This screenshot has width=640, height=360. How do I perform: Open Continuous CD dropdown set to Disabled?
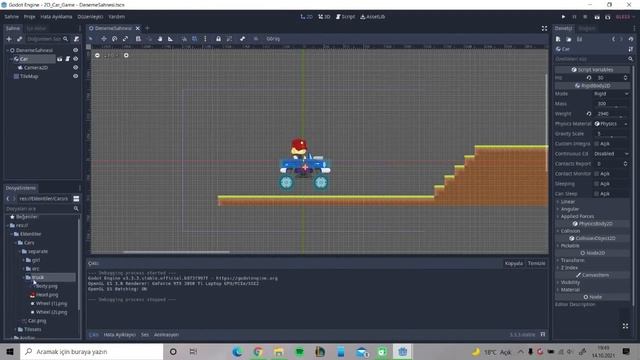611,153
